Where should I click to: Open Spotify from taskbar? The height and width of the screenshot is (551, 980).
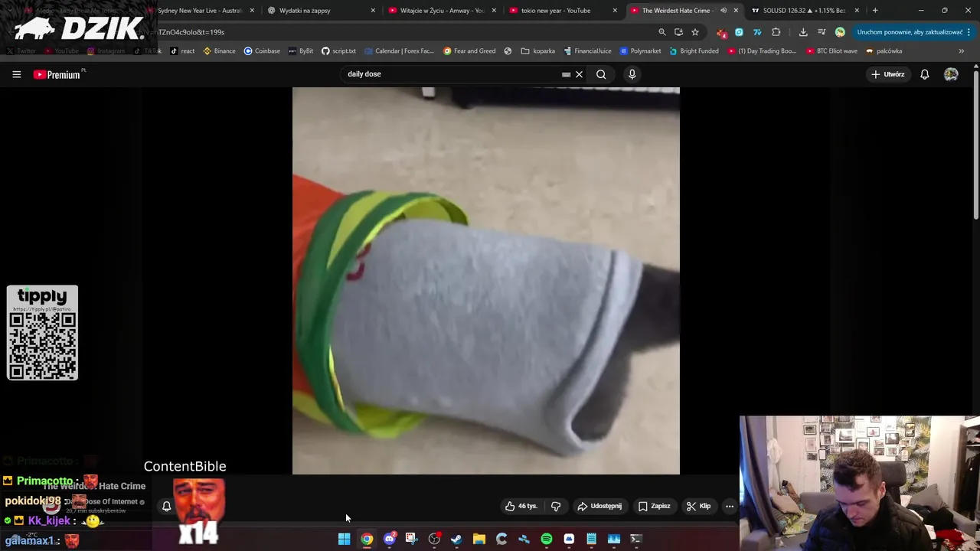pyautogui.click(x=546, y=540)
